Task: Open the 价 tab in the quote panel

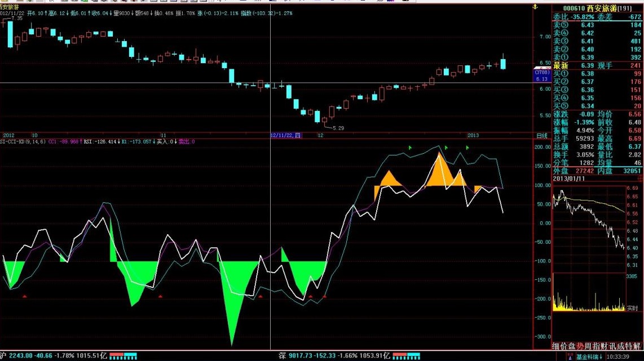Action: coord(564,346)
